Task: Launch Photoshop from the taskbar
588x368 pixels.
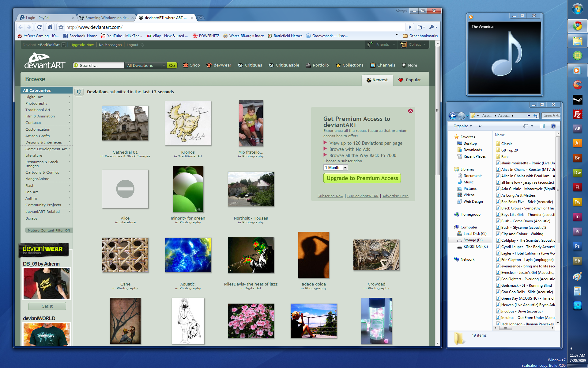Action: click(x=577, y=246)
